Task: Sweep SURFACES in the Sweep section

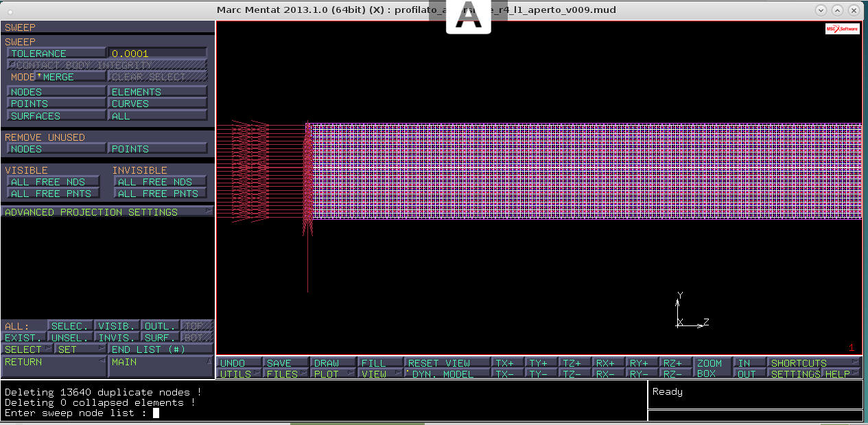Action: (x=57, y=116)
